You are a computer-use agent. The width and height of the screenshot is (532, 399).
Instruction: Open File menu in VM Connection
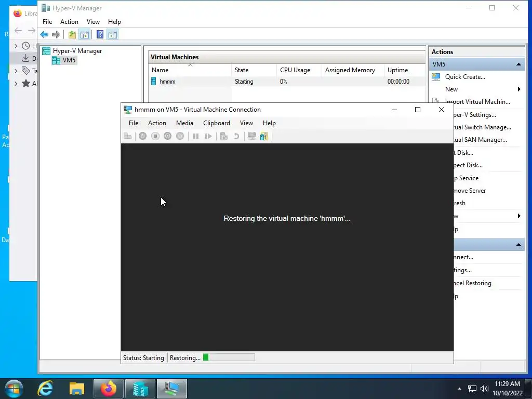[134, 123]
